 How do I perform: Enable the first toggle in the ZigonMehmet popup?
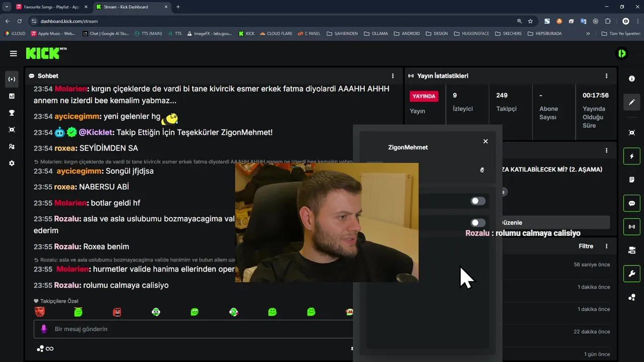478,201
